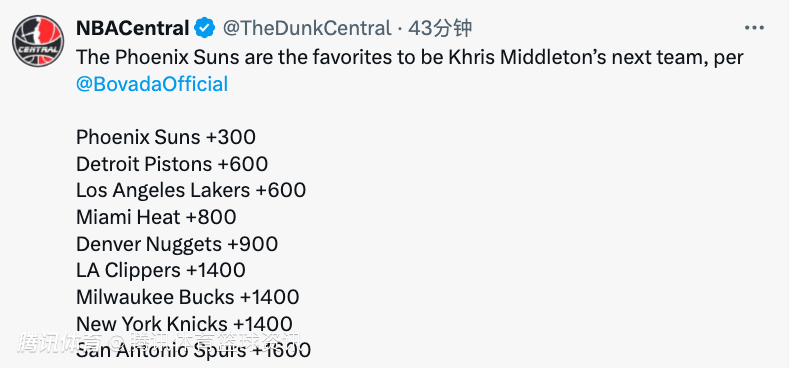Screen dimensions: 794x368
Task: Select the LA Clippers +1400 line
Action: click(x=161, y=270)
